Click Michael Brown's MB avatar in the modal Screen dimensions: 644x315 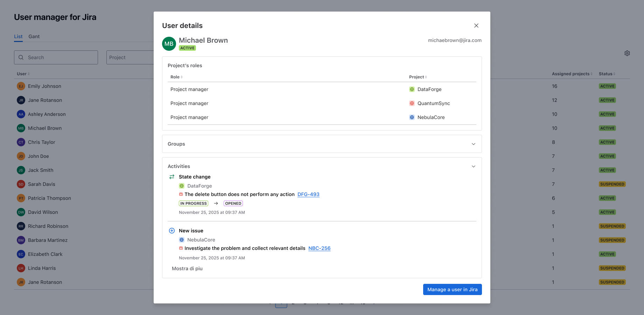point(169,44)
